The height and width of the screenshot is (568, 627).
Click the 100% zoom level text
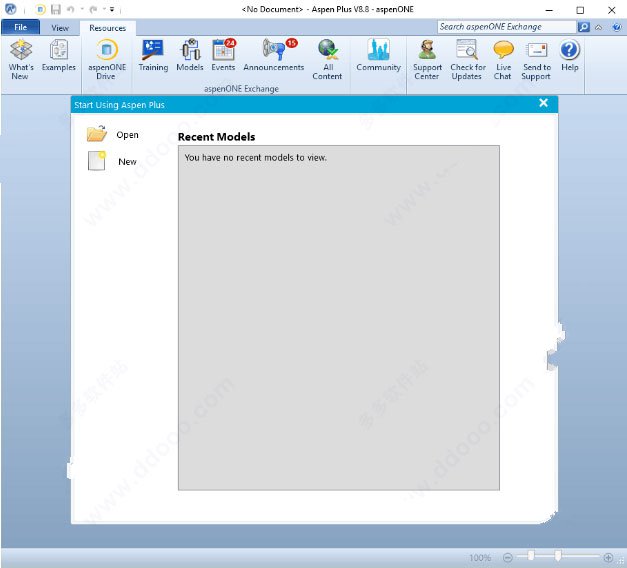480,558
